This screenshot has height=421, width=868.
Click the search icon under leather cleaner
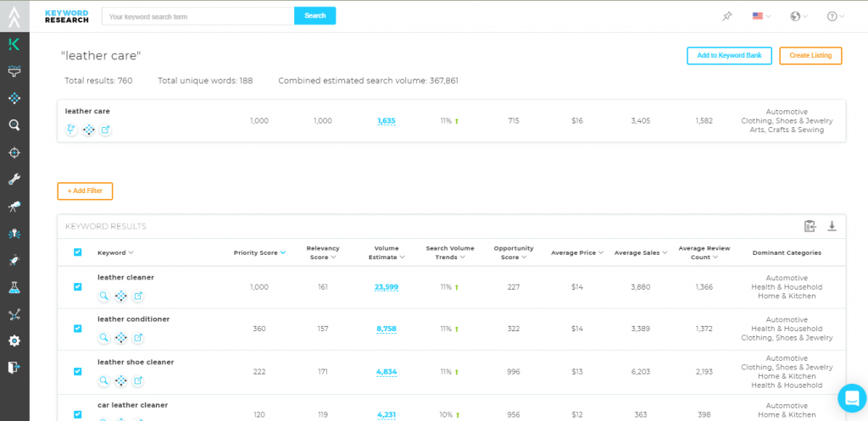104,296
